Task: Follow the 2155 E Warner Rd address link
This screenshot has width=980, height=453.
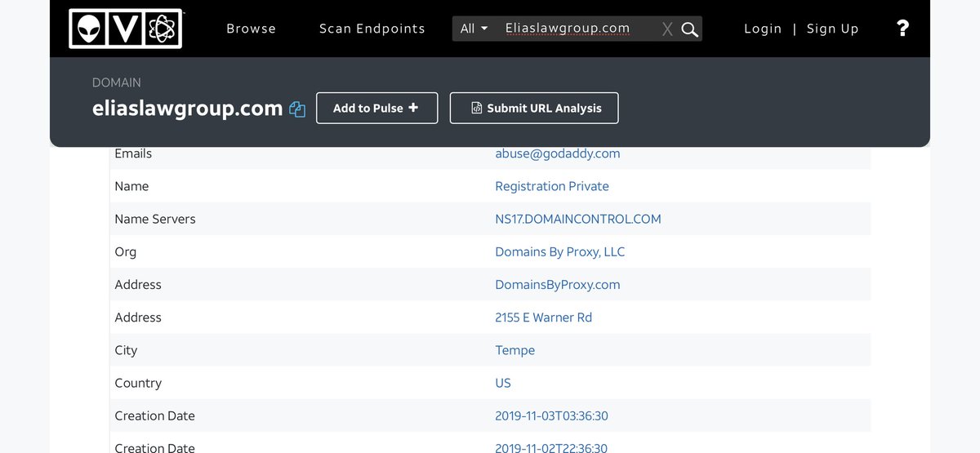Action: coord(543,318)
